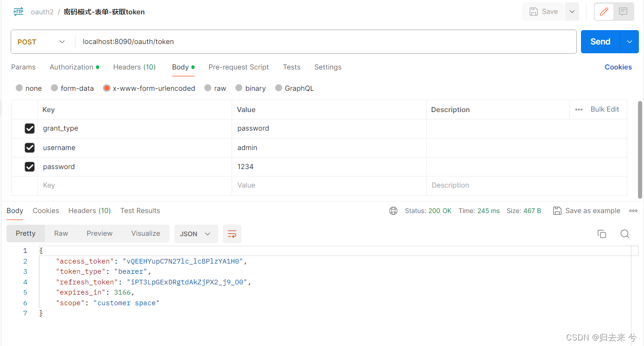The image size is (644, 346).
Task: Click the 'username' key cell
Action: 135,148
